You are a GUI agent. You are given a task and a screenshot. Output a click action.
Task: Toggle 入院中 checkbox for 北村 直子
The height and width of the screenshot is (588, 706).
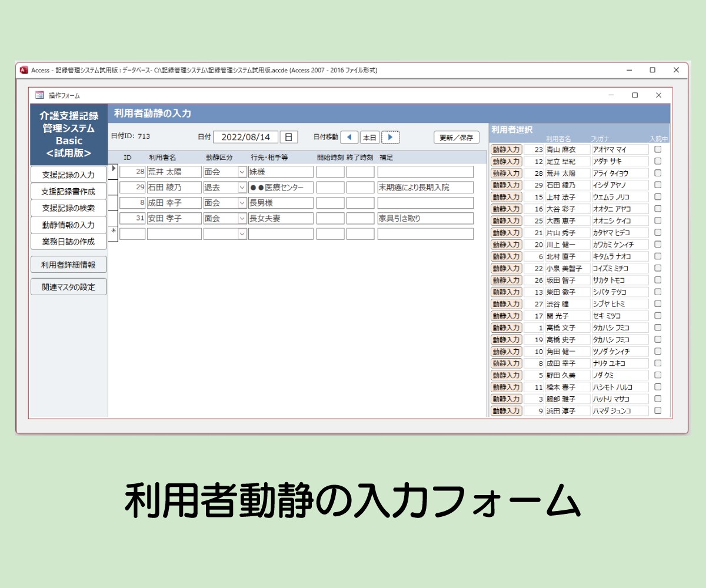click(x=658, y=256)
